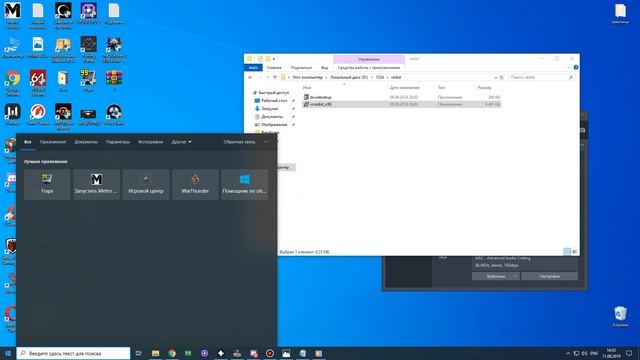Switch Explorer to large icons view
The width and height of the screenshot is (640, 360).
(x=574, y=252)
